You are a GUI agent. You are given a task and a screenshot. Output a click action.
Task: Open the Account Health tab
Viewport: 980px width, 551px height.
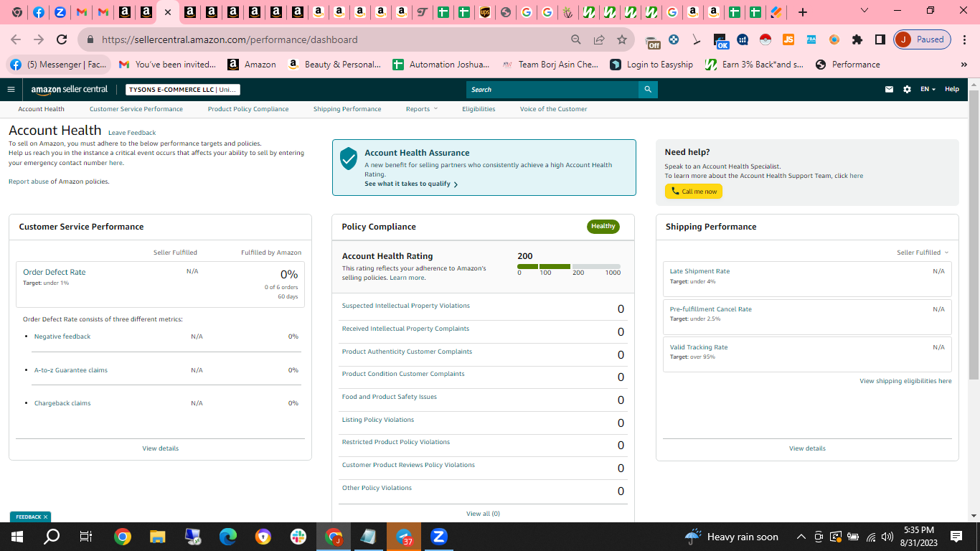click(42, 109)
